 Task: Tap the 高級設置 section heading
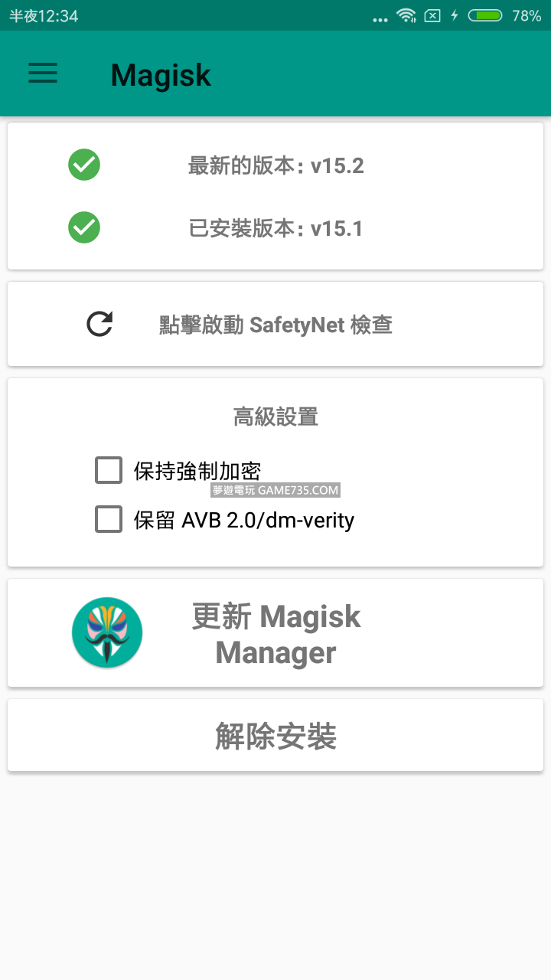coord(275,416)
